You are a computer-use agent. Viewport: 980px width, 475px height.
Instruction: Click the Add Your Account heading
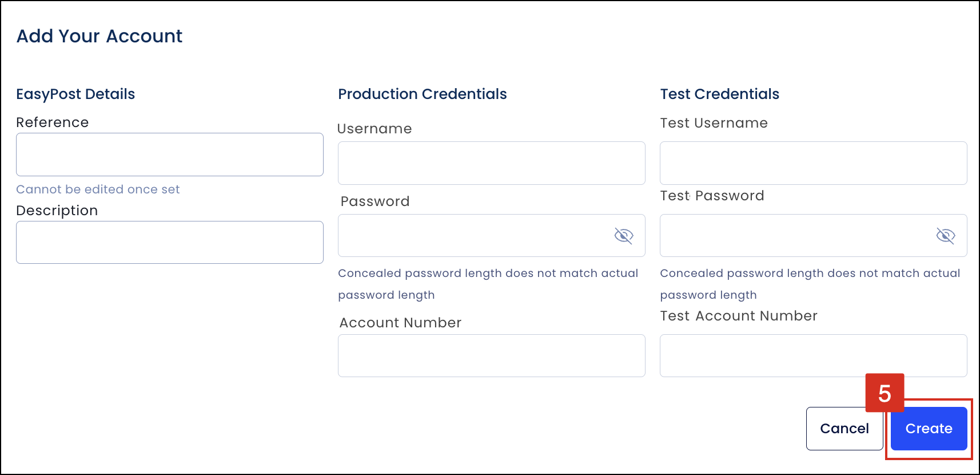click(99, 36)
